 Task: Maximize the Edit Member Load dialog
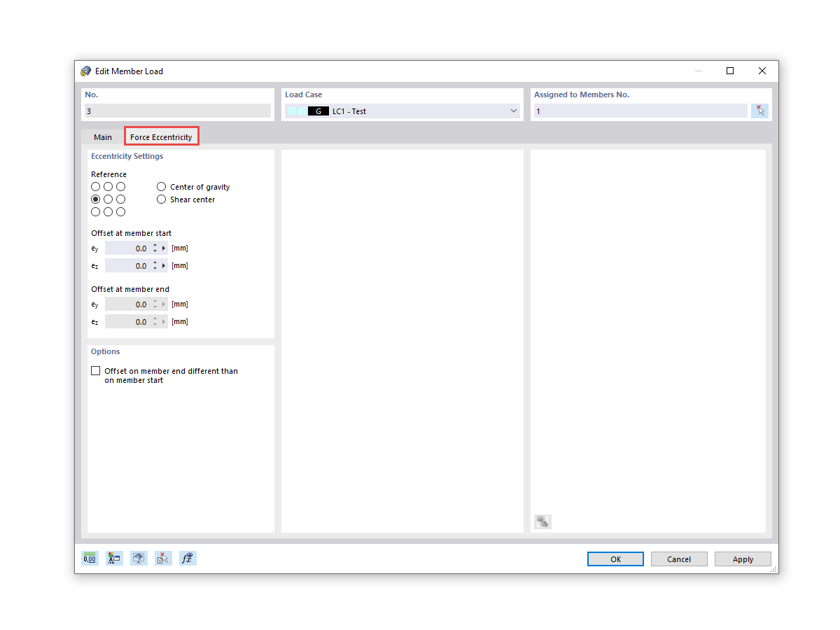click(x=730, y=71)
